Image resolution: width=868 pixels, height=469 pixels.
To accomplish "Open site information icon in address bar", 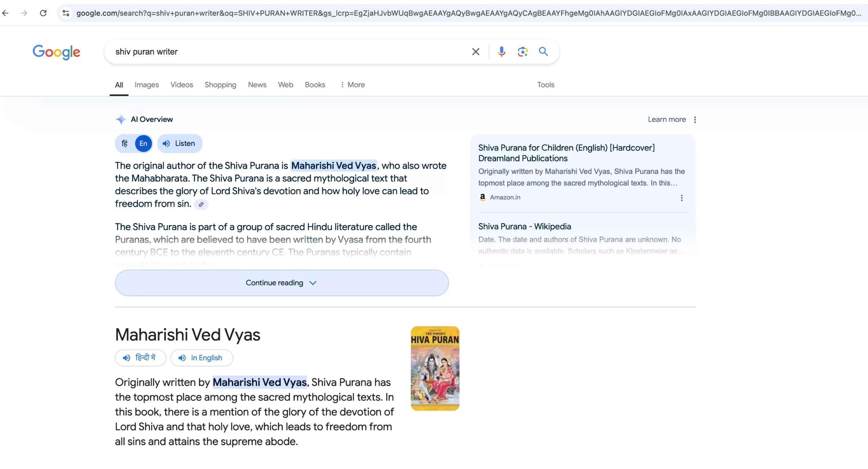I will click(66, 13).
